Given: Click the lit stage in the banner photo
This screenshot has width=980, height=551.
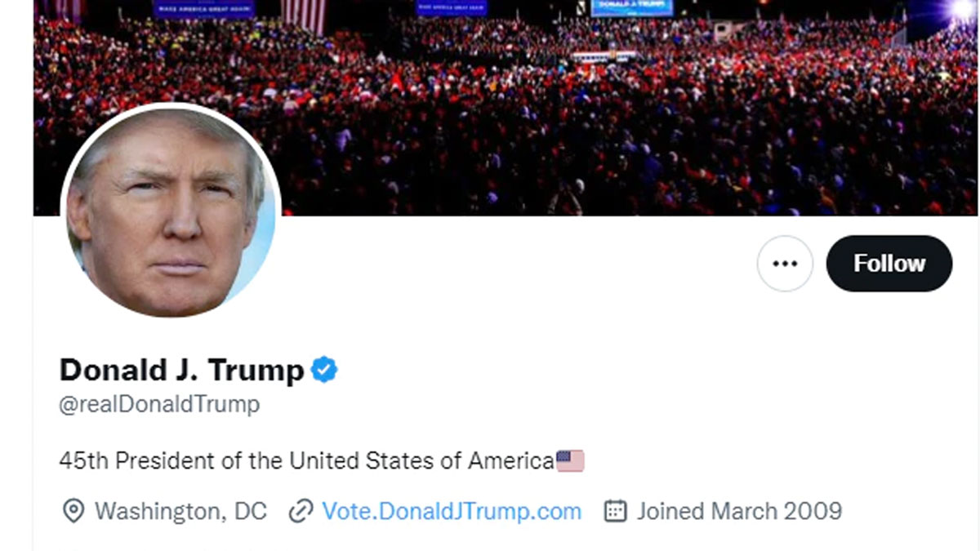Looking at the screenshot, I should (x=605, y=56).
